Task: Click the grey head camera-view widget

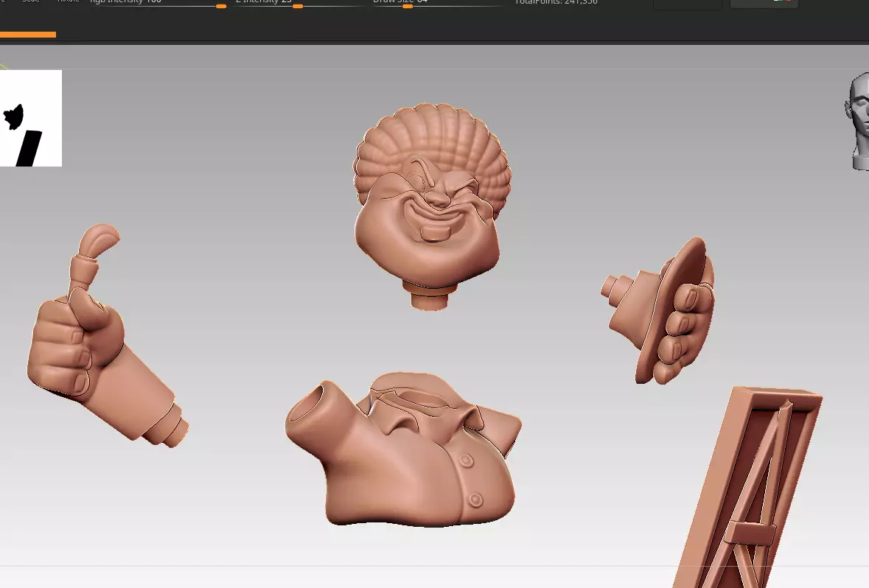Action: (x=857, y=121)
